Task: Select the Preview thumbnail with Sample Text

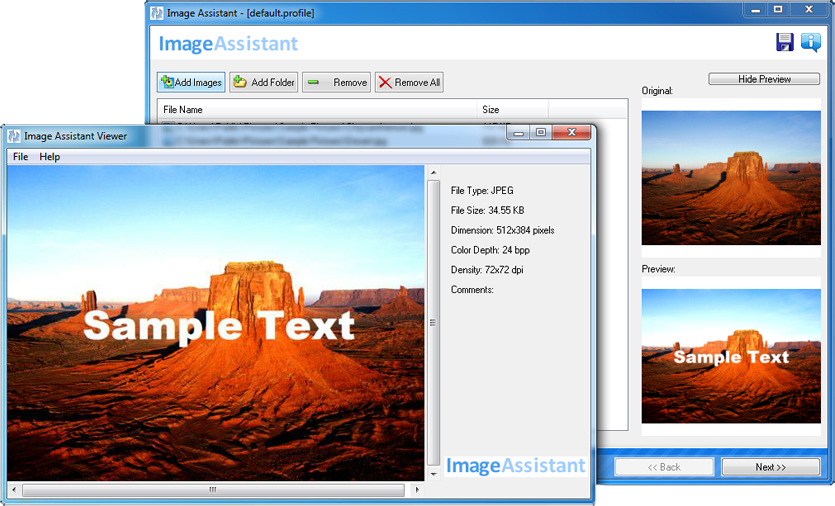Action: point(731,356)
